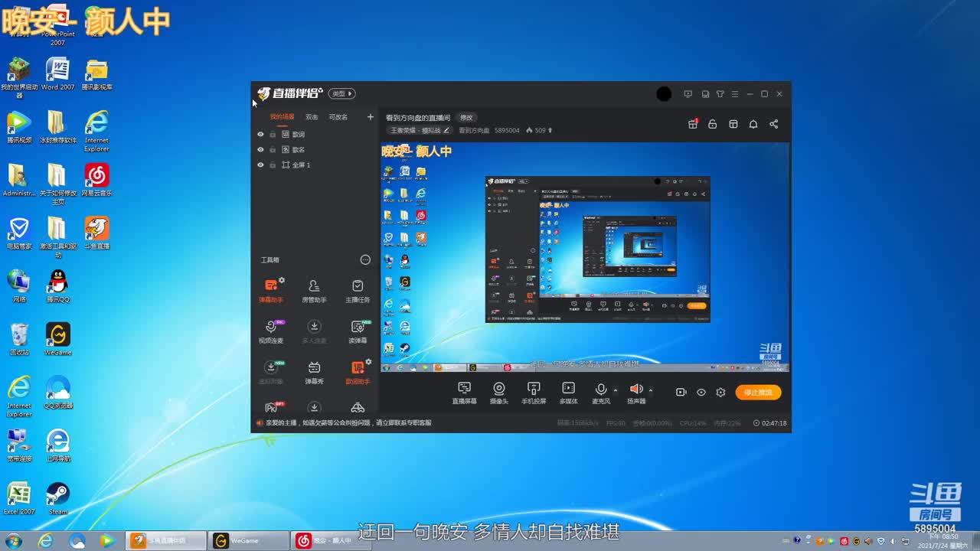This screenshot has width=980, height=551.
Task: Switch to the 双击 scene tab
Action: coord(312,117)
